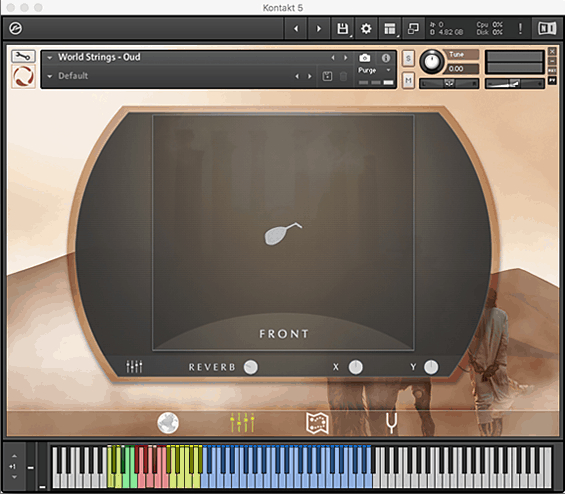Play a green keyswitch key on keyboard
Image resolution: width=565 pixels, height=494 pixels.
(x=133, y=480)
